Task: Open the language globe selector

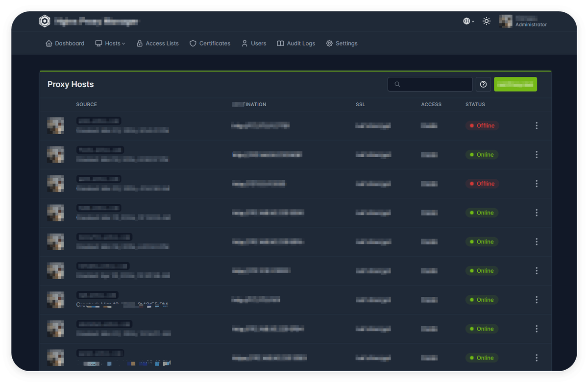Action: click(x=468, y=21)
